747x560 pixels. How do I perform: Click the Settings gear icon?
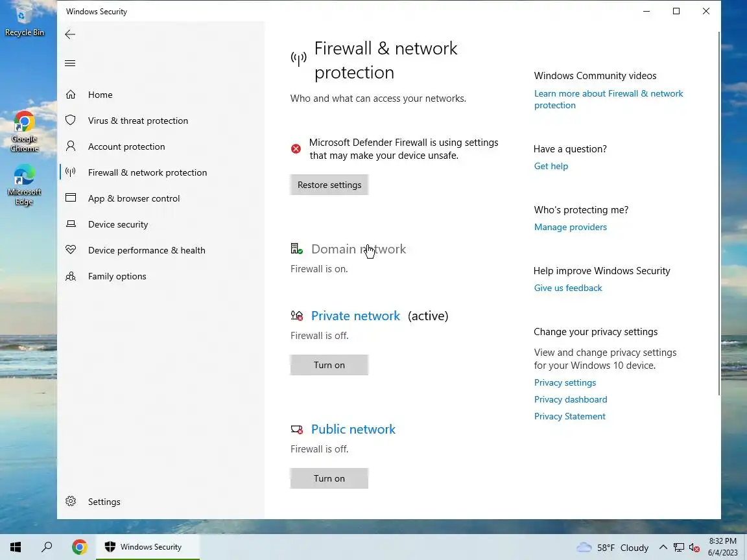[x=71, y=501]
